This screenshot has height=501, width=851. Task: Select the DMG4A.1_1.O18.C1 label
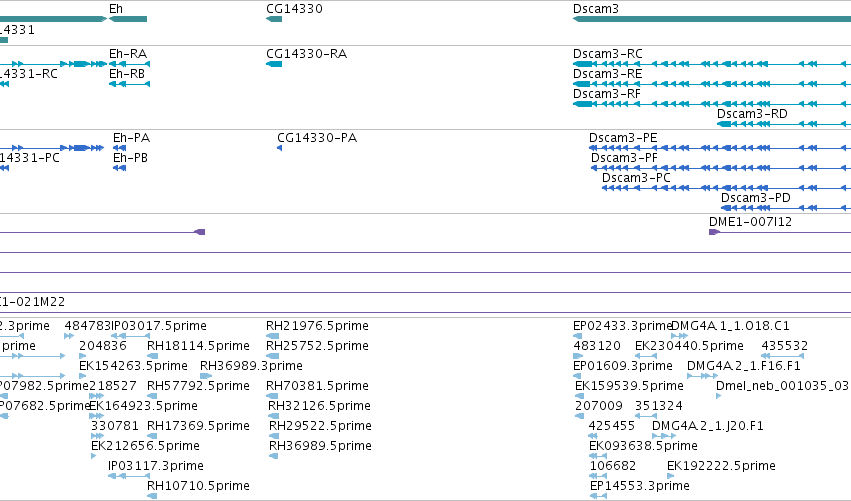point(731,326)
